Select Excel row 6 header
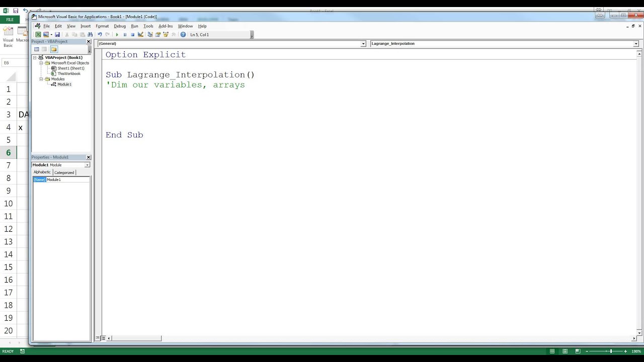 (8, 152)
